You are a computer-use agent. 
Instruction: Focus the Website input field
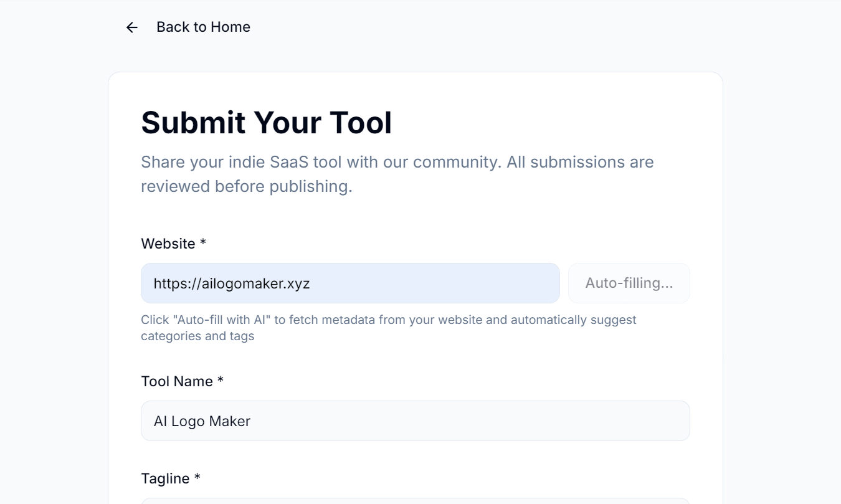click(x=349, y=283)
